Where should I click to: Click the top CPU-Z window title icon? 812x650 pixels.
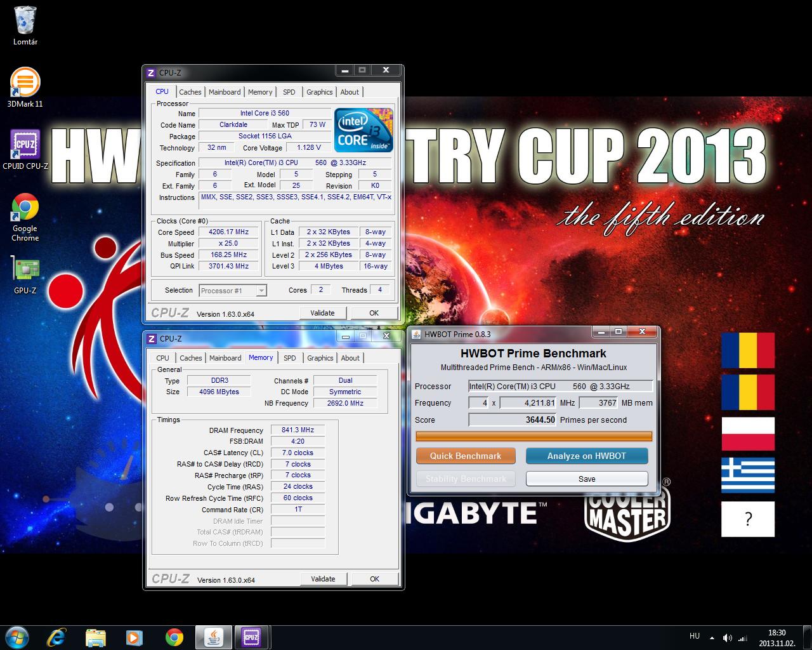[x=151, y=72]
